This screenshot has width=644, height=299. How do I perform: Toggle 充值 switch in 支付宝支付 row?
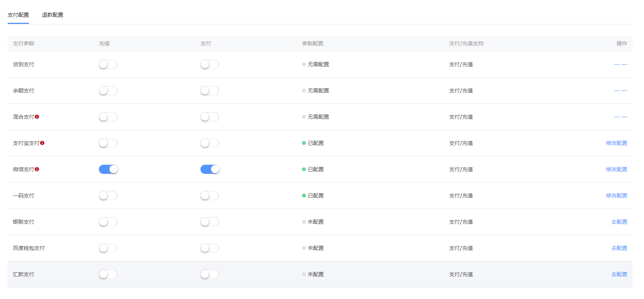[x=108, y=143]
